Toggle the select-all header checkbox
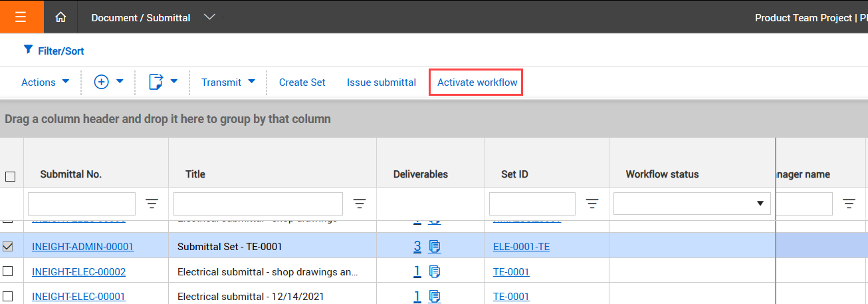The height and width of the screenshot is (304, 868). click(10, 176)
